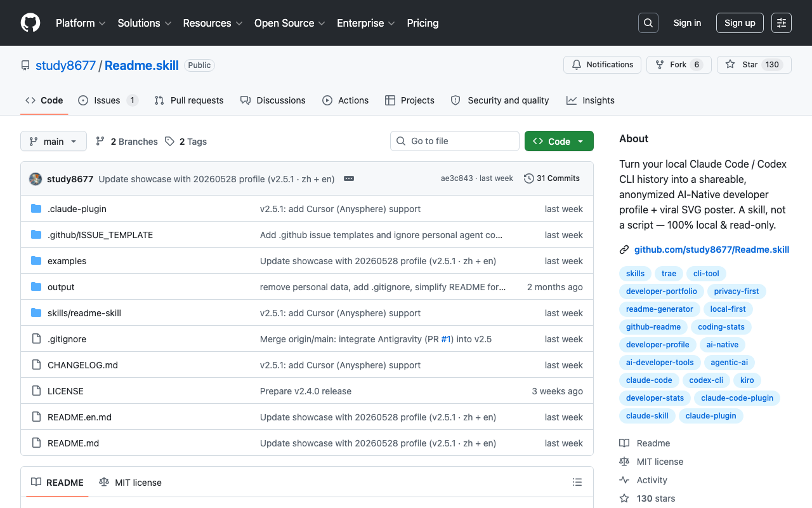Expand the green Code dropdown button
The image size is (812, 508).
559,141
